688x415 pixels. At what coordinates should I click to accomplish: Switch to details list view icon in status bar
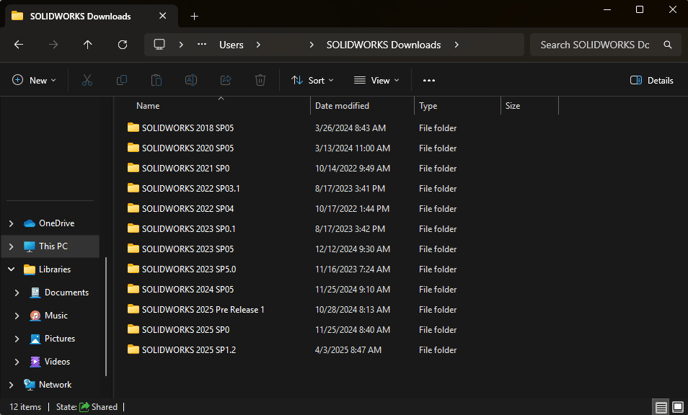click(661, 407)
